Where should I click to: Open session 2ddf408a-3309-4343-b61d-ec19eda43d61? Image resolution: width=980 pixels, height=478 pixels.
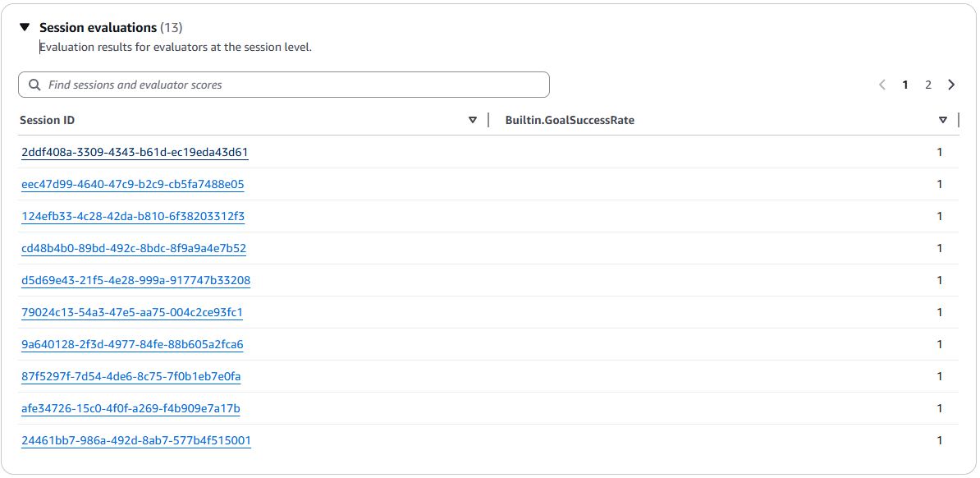click(x=135, y=152)
